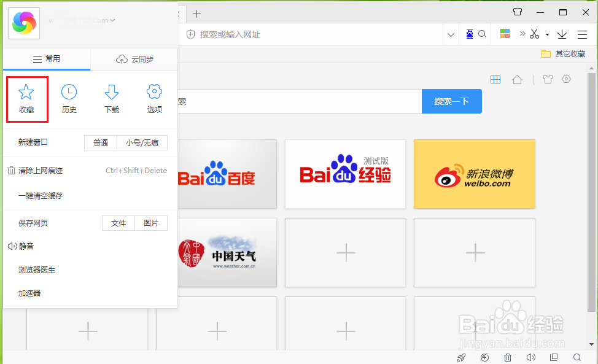The image size is (598, 364).
Task: Toggle the speaker sound icon in status bar
Action: click(x=531, y=357)
